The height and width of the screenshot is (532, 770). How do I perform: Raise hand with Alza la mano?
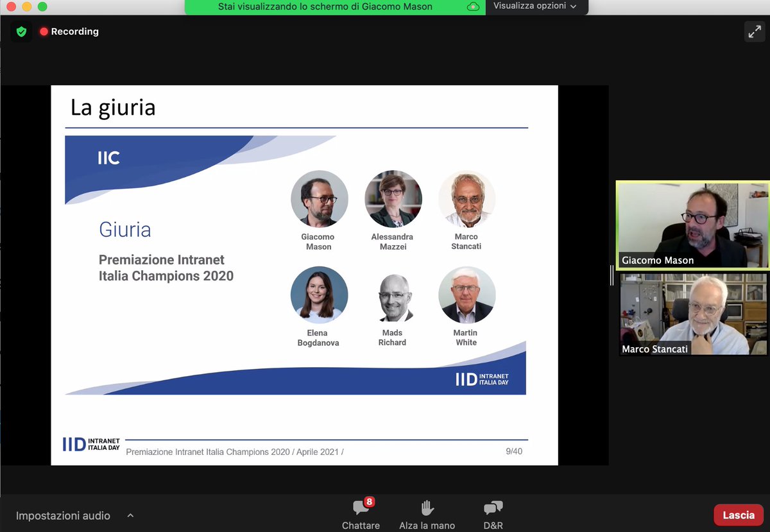[x=427, y=515]
